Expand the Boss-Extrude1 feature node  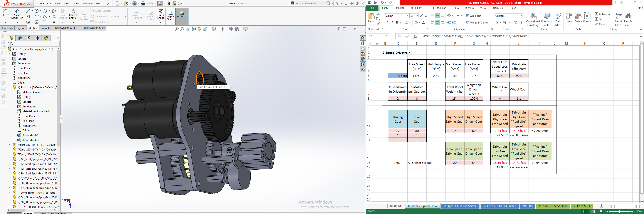14,135
